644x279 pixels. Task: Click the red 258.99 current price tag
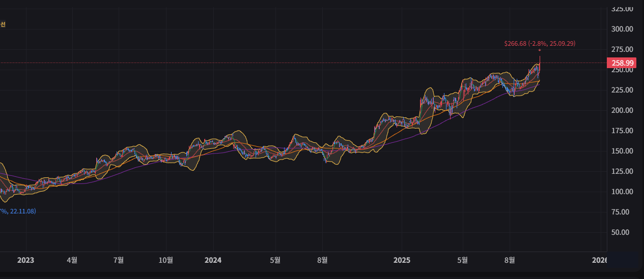click(x=622, y=63)
